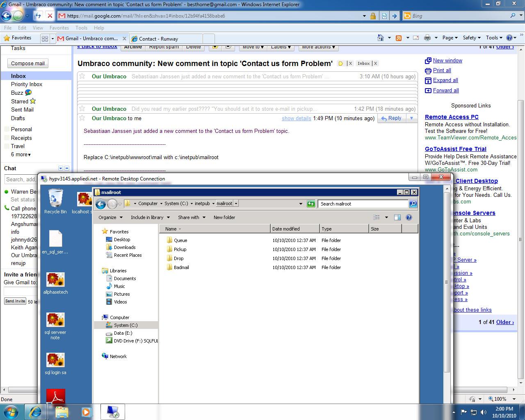Click the Gmail chat search box
This screenshot has height=420, width=525.
pyautogui.click(x=21, y=179)
